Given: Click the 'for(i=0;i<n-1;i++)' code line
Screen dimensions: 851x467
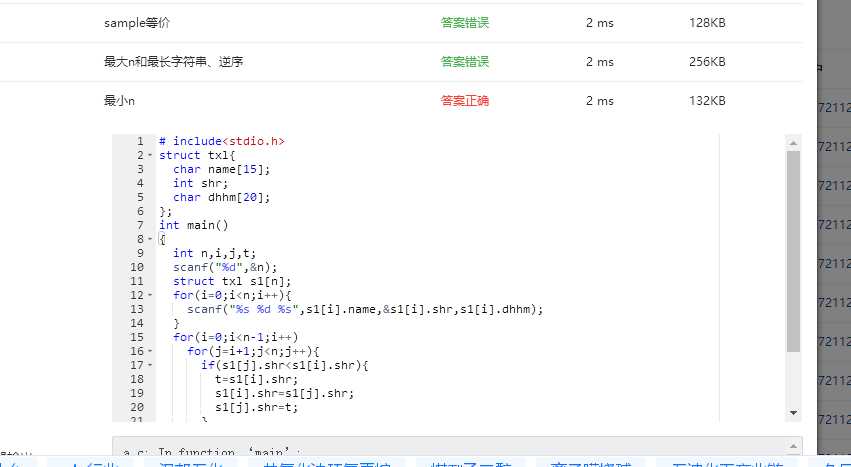Looking at the screenshot, I should click(236, 338).
